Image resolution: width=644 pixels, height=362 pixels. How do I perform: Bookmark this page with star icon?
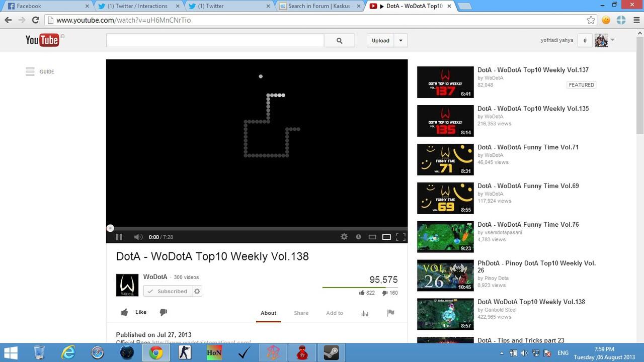coord(591,20)
